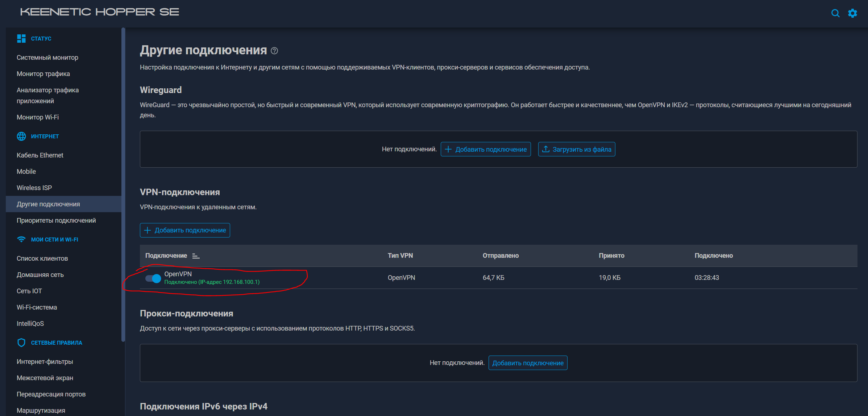Add a new VPN connection

185,230
